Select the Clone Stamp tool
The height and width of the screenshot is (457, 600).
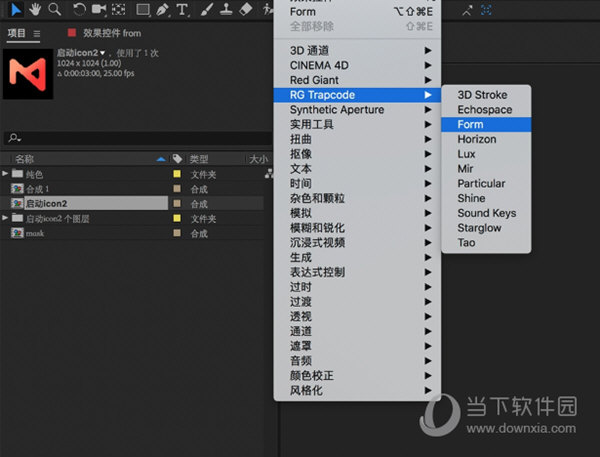226,10
